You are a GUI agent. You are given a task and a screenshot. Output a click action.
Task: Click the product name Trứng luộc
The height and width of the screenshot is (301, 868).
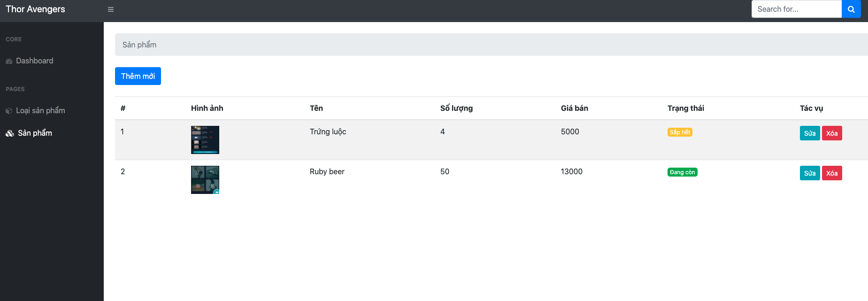pos(328,131)
